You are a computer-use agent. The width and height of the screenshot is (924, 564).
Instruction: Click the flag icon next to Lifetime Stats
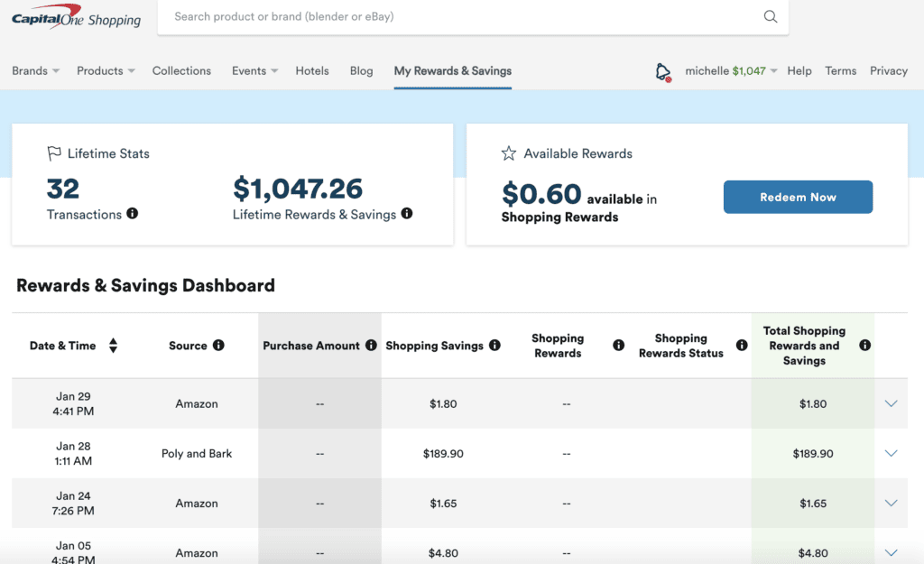coord(55,153)
